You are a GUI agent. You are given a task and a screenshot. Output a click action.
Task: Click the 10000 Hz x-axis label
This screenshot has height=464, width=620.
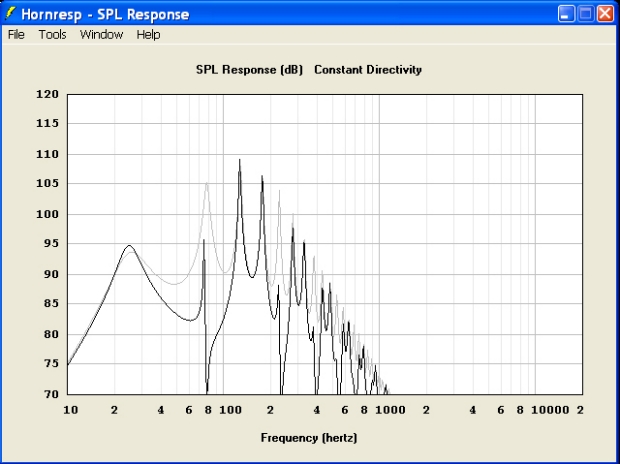point(550,410)
